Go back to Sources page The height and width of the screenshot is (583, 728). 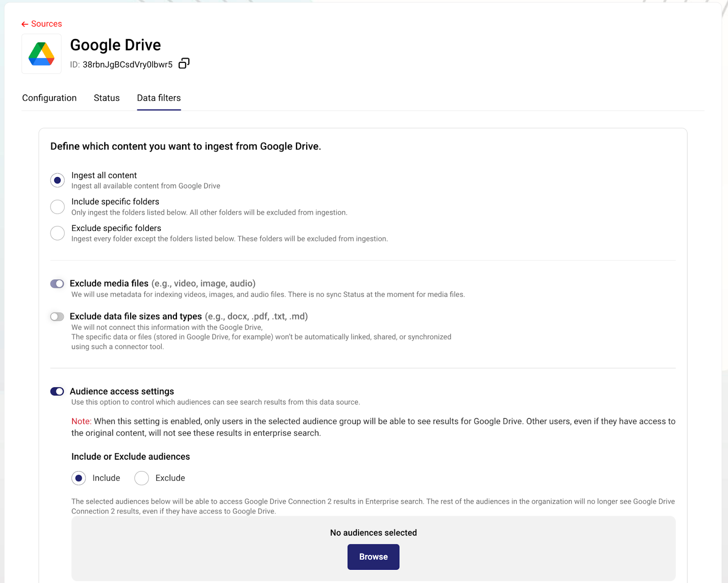(46, 24)
